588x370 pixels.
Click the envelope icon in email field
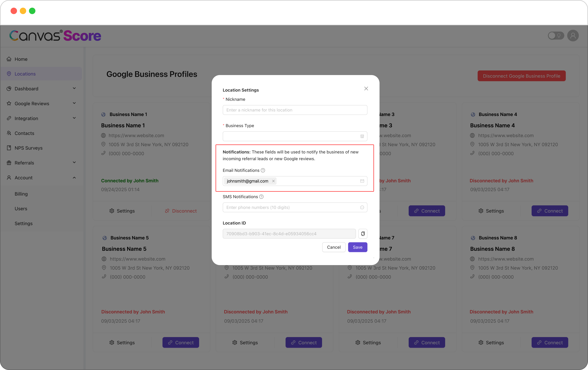(362, 181)
